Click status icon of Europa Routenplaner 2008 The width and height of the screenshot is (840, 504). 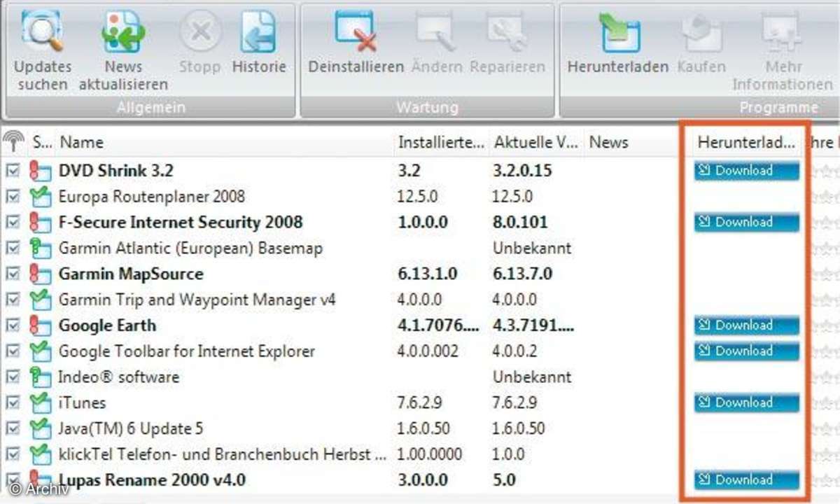[41, 197]
